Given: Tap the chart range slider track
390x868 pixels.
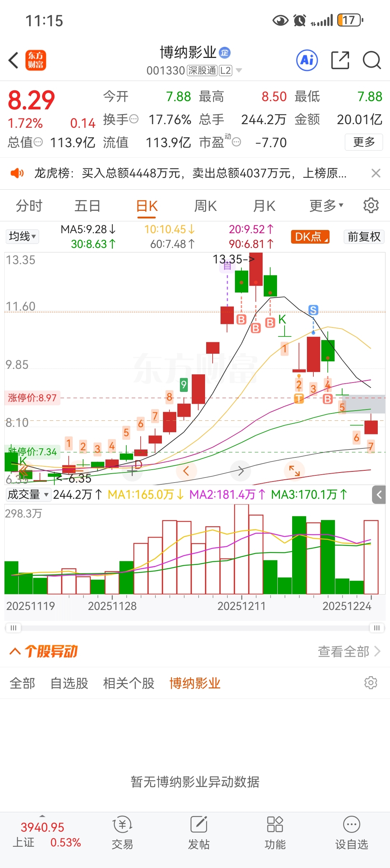Looking at the screenshot, I should (195, 628).
